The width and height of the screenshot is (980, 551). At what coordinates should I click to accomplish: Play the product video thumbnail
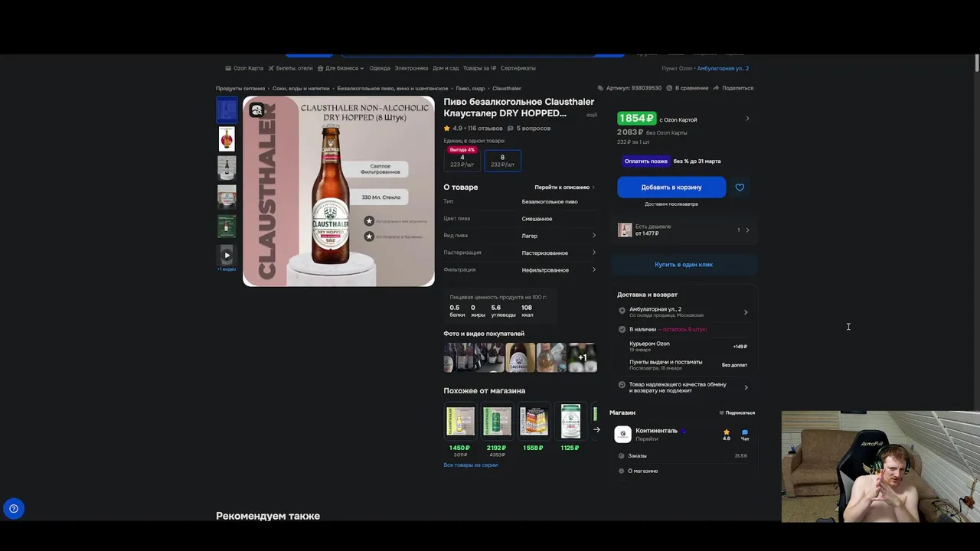(227, 256)
